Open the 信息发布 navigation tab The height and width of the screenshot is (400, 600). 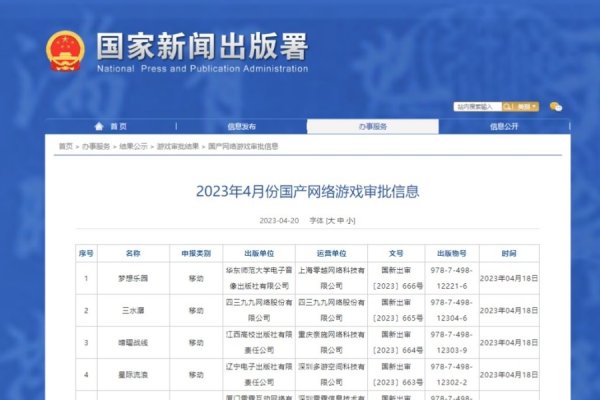click(x=241, y=126)
